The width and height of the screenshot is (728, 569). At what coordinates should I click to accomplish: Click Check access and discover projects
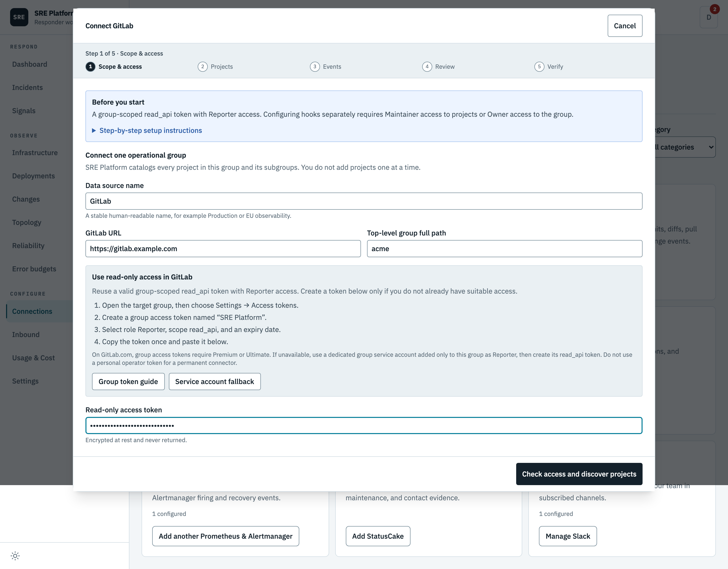click(579, 474)
